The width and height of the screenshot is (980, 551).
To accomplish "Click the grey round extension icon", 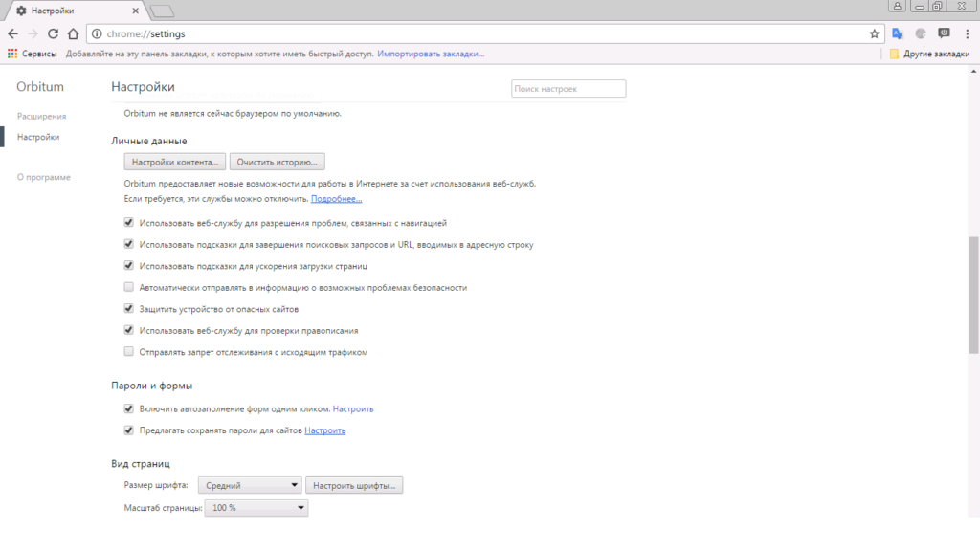I will tap(921, 33).
